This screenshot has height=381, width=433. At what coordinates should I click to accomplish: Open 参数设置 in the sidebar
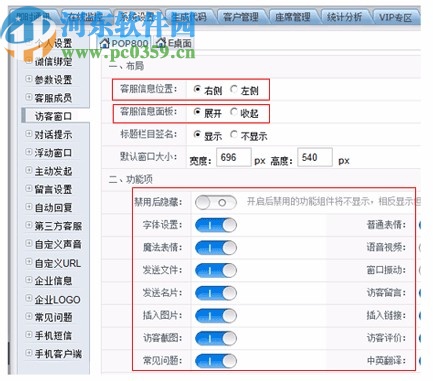coord(53,80)
